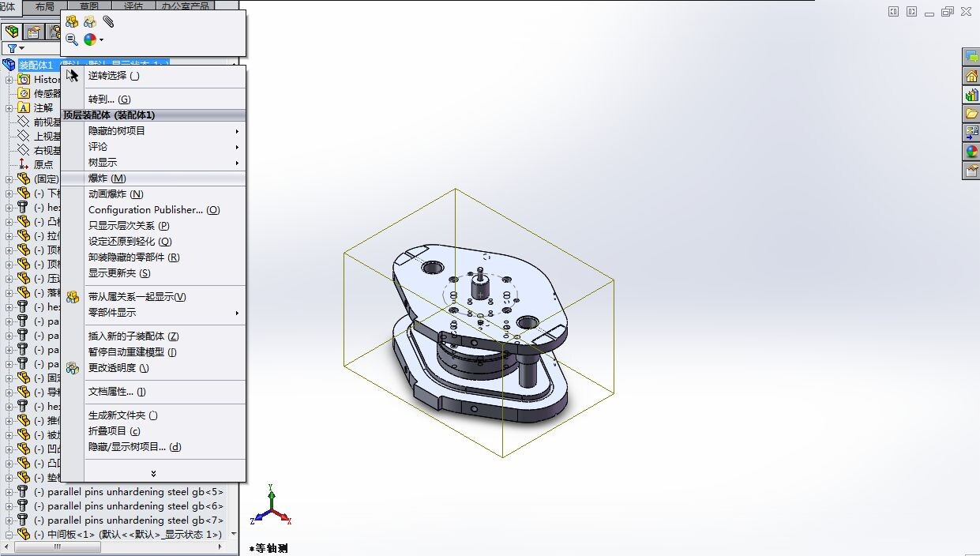
Task: Expand the context menu with double chevron
Action: (x=153, y=474)
